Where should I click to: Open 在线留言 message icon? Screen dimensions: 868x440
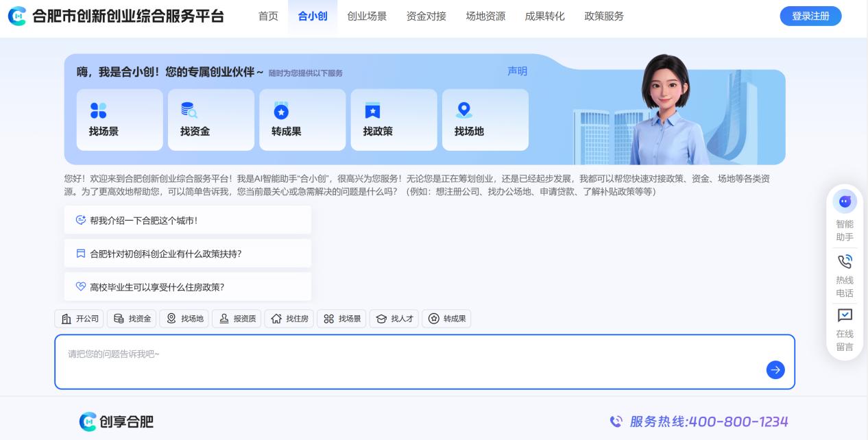click(x=844, y=315)
